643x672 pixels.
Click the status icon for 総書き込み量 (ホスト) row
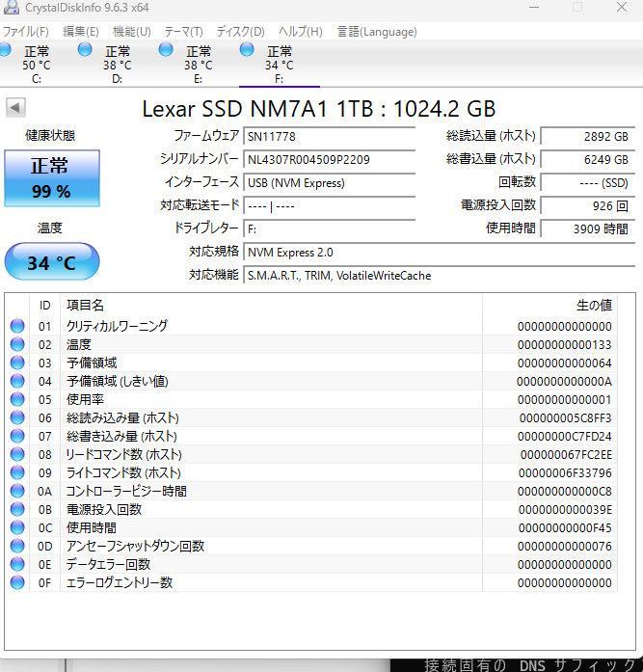click(x=17, y=436)
